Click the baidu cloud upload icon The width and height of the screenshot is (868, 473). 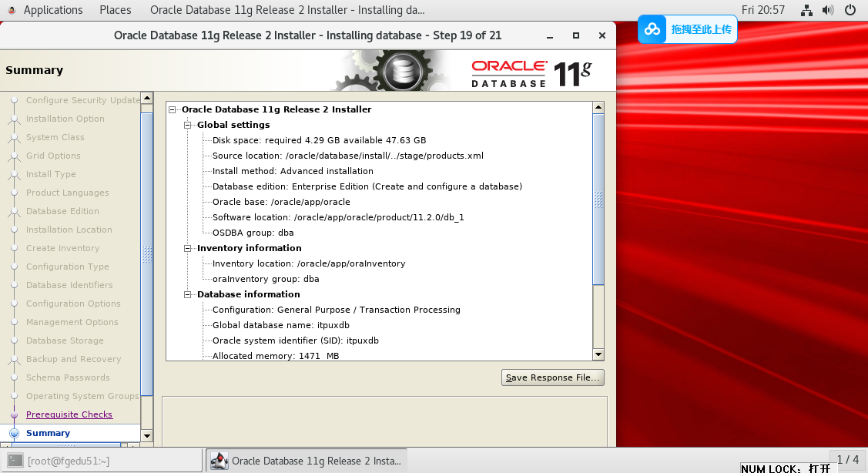coord(652,29)
